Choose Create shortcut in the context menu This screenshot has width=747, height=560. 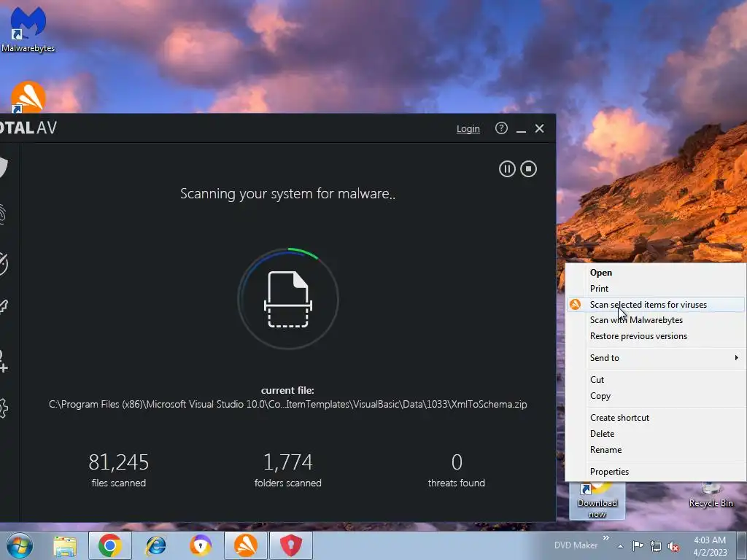pyautogui.click(x=655, y=418)
